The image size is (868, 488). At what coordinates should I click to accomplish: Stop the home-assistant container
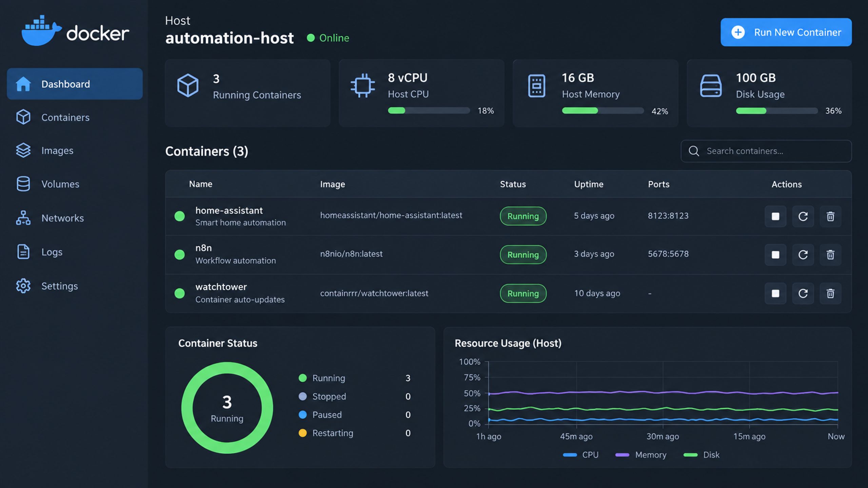[775, 216]
